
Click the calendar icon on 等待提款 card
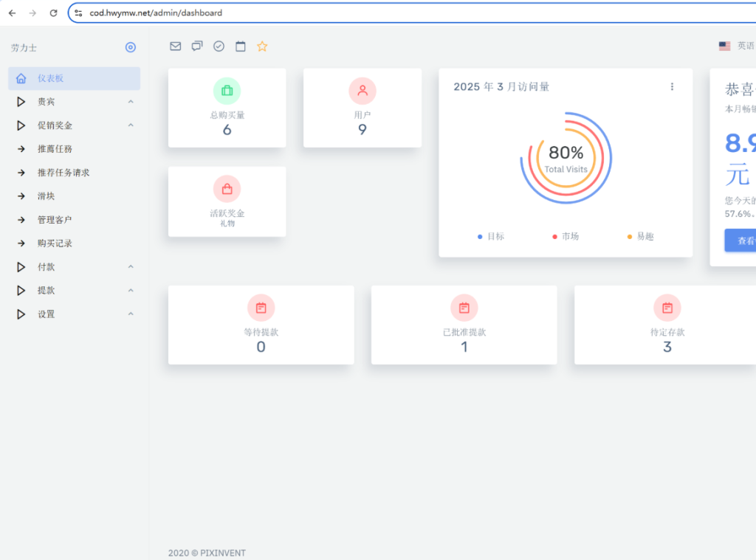pos(261,308)
